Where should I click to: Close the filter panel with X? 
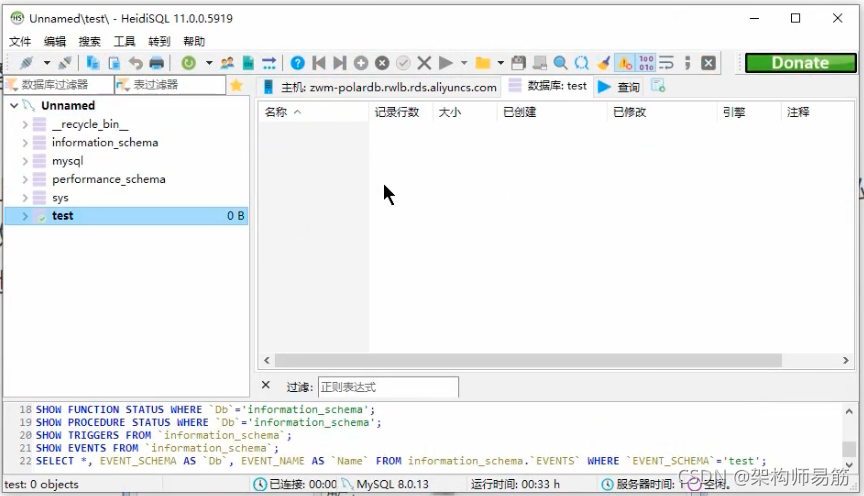tap(266, 385)
